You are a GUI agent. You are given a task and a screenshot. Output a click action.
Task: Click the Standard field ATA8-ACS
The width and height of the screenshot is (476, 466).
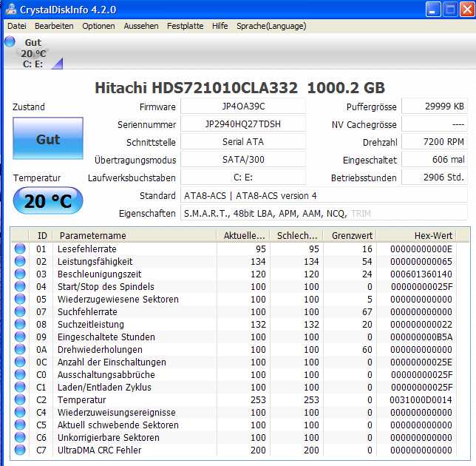324,195
